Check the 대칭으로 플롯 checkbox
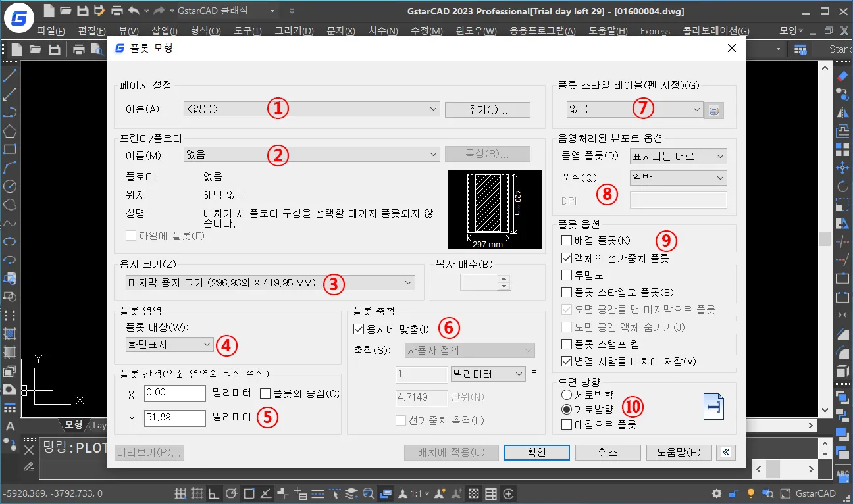853x504 pixels. point(566,425)
